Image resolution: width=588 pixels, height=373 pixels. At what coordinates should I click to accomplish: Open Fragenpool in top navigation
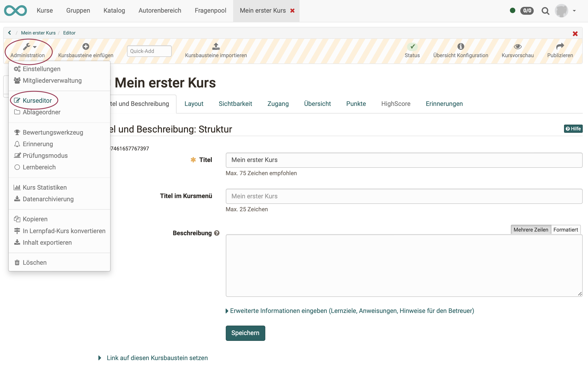pyautogui.click(x=210, y=11)
